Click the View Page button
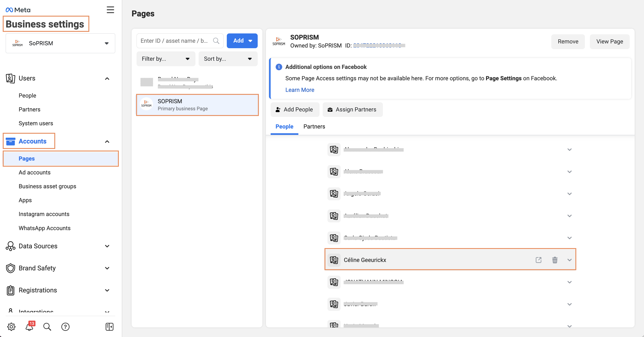The image size is (644, 337). click(609, 42)
